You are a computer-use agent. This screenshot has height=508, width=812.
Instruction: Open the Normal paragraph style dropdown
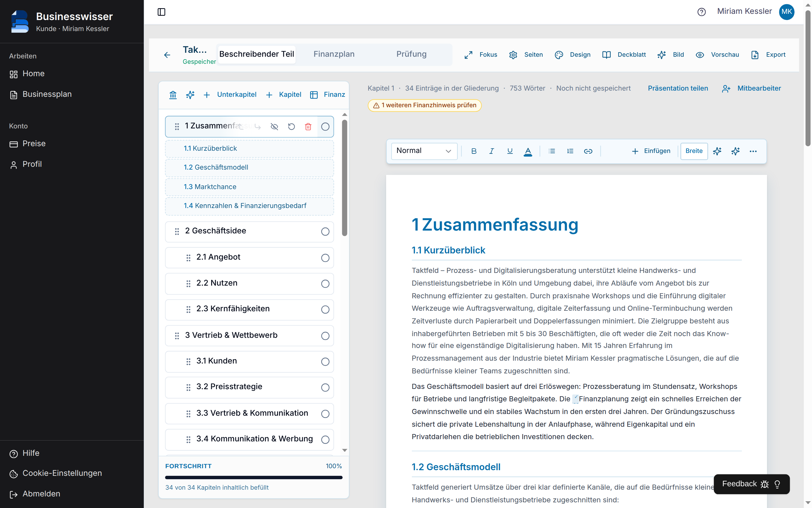(x=424, y=151)
